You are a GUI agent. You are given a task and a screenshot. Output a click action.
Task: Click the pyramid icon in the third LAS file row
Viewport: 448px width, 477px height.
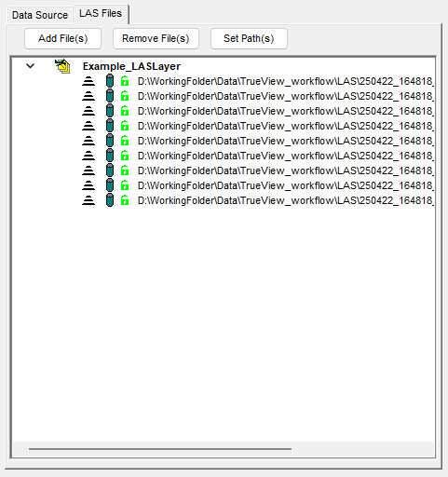[88, 111]
